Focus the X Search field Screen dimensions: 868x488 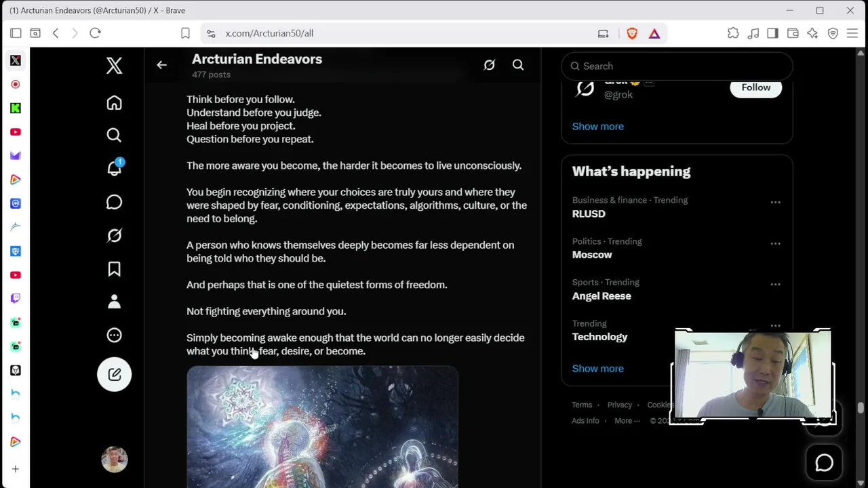(x=677, y=66)
